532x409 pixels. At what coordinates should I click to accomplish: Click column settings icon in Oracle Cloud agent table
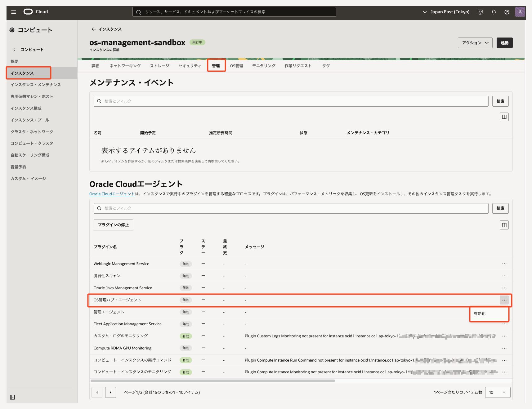tap(504, 225)
